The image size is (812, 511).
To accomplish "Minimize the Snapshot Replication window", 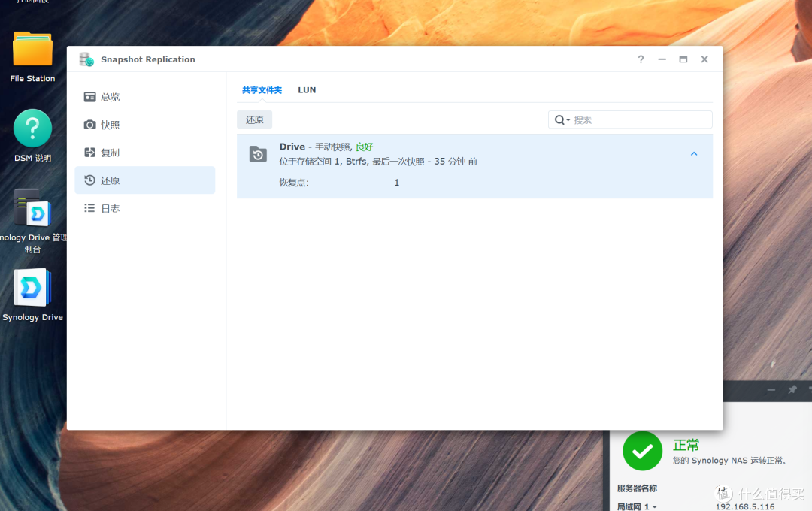I will tap(662, 59).
